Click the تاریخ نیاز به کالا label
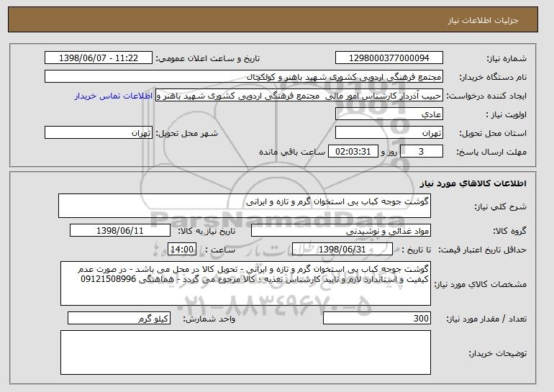This screenshot has width=554, height=392. (x=206, y=231)
